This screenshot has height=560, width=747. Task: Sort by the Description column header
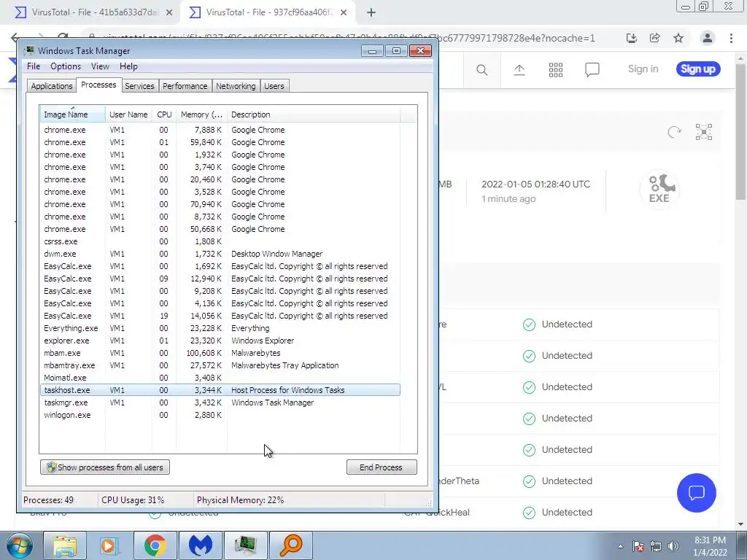coord(314,114)
